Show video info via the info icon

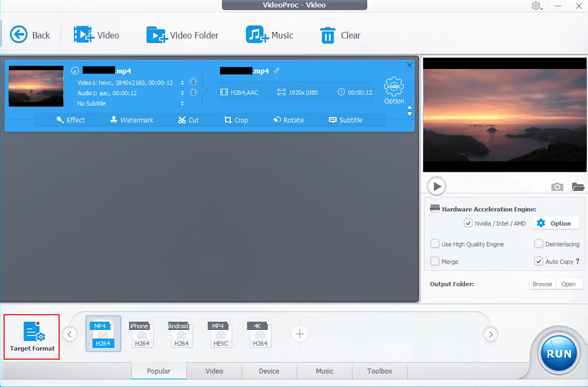click(75, 71)
